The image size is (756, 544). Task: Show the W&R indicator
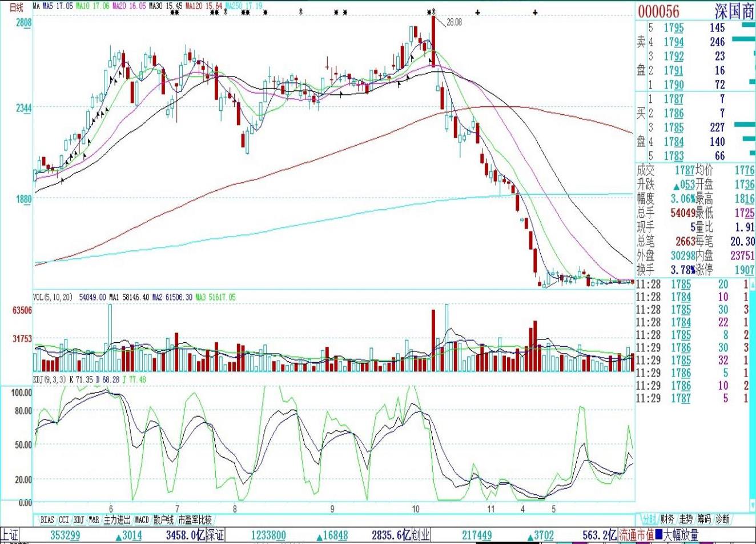(93, 519)
